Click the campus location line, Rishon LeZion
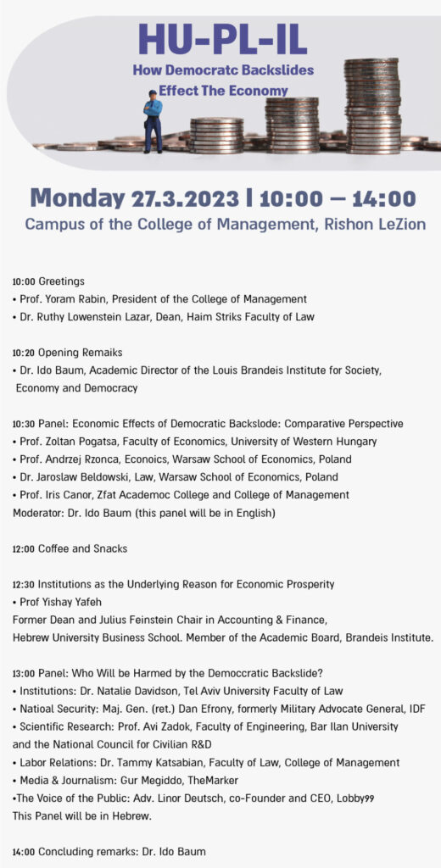 [x=226, y=225]
